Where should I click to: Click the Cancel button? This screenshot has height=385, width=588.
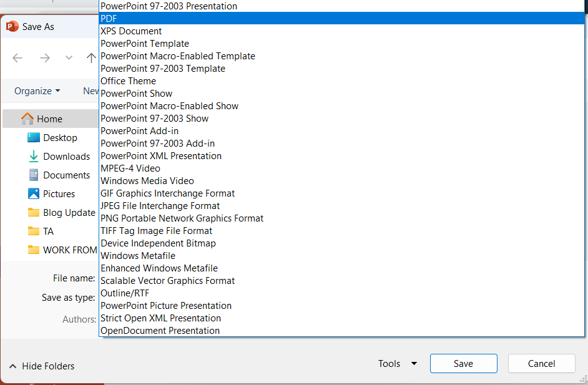[x=542, y=364]
